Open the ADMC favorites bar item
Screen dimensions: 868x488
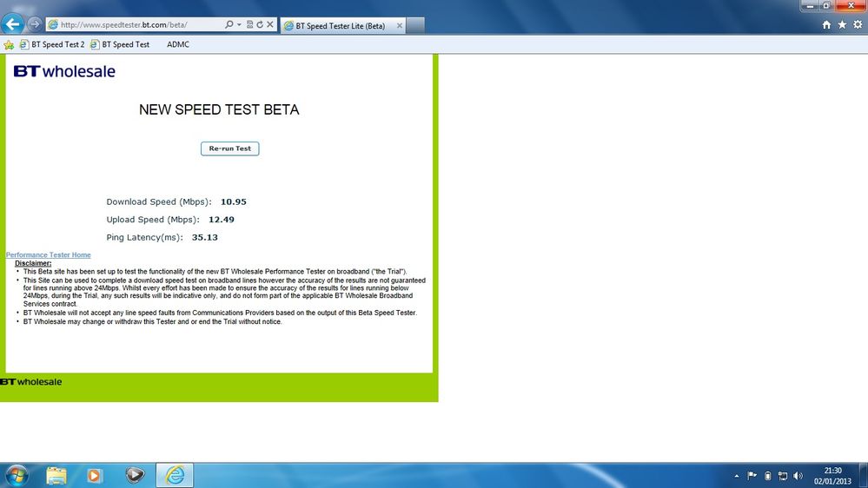[x=178, y=44]
